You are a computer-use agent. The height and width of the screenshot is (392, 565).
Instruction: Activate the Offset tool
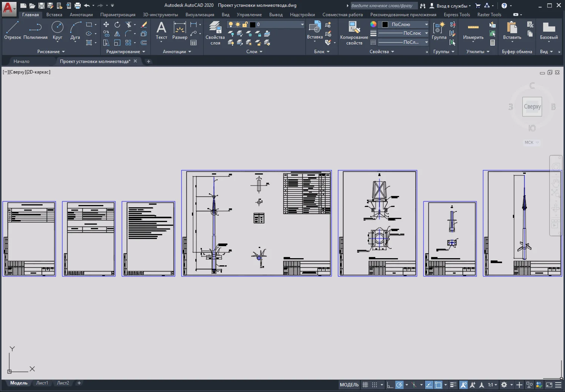(x=144, y=43)
